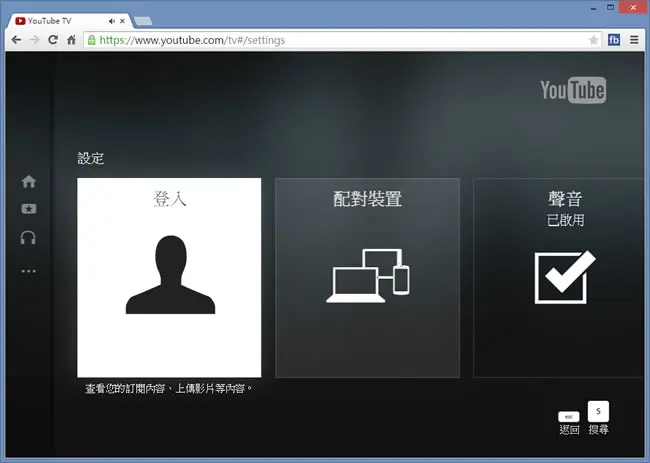Open a new tab beside YouTube TV
The height and width of the screenshot is (463, 650).
click(x=143, y=21)
